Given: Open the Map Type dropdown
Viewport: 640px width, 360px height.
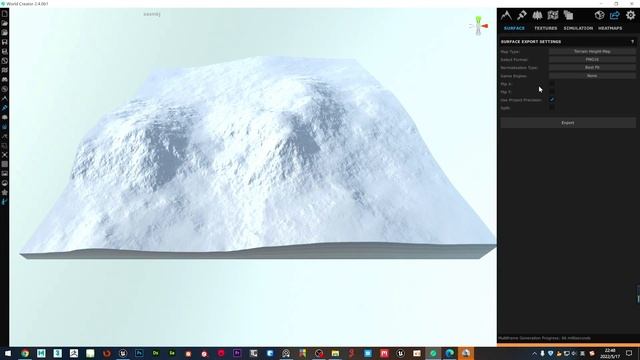Looking at the screenshot, I should 592,51.
